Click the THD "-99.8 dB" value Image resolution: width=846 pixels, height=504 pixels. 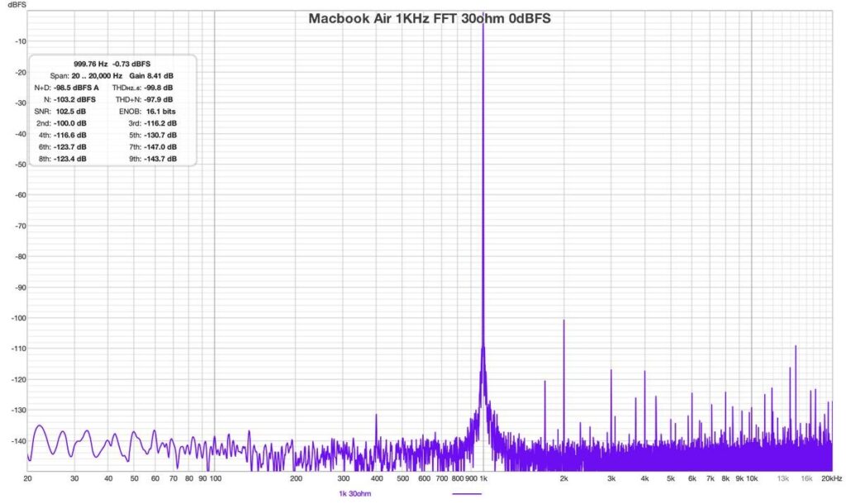pos(159,88)
